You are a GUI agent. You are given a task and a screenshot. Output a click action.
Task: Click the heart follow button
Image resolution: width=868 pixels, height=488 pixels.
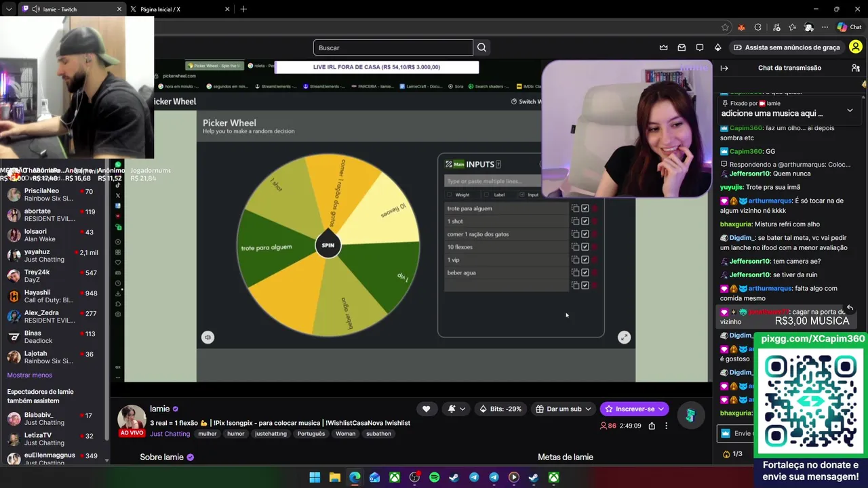pos(426,409)
